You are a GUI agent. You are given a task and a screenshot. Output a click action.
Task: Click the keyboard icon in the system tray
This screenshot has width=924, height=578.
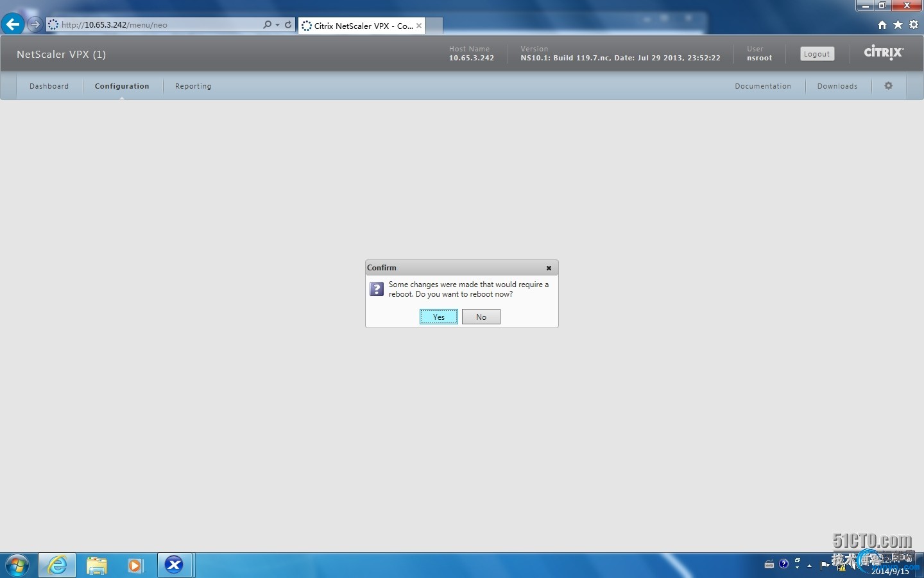tap(769, 565)
